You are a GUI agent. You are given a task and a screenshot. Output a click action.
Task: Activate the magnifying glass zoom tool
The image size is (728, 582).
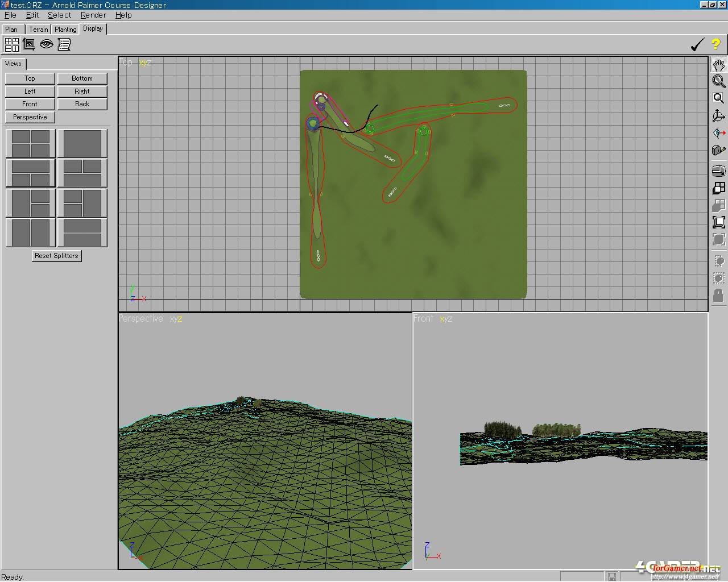719,81
